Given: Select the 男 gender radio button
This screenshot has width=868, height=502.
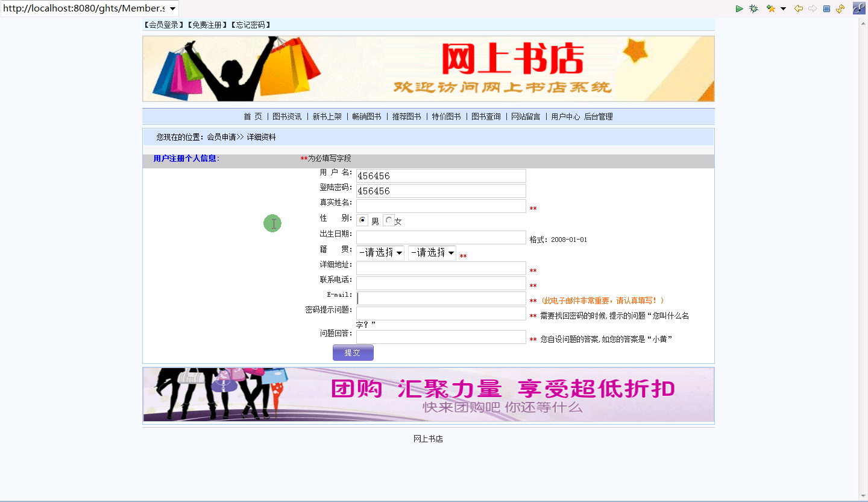Looking at the screenshot, I should coord(362,220).
